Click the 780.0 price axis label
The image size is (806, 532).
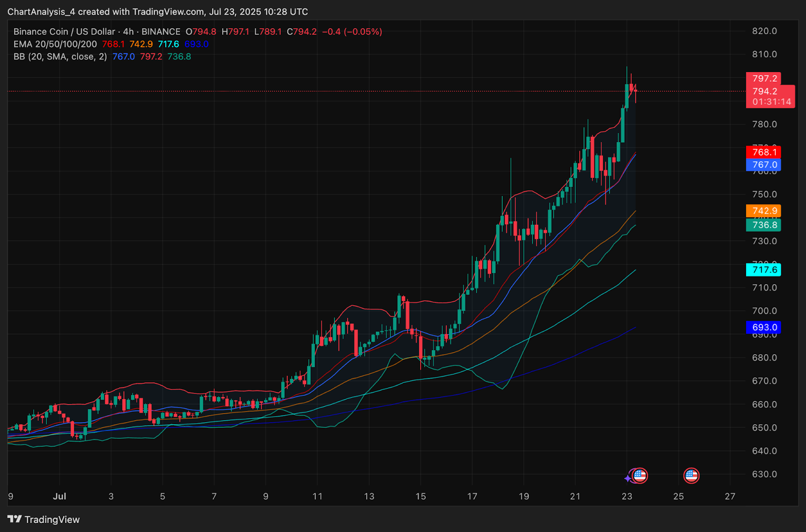pyautogui.click(x=765, y=124)
